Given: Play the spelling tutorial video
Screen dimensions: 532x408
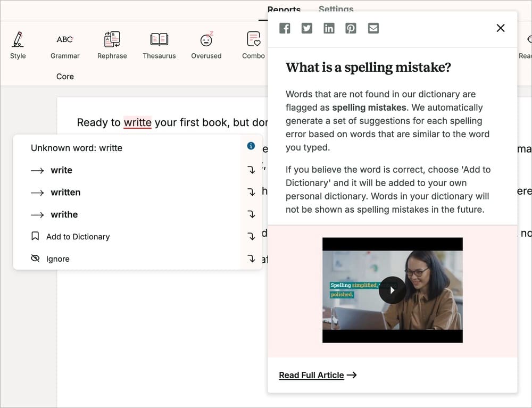Looking at the screenshot, I should 392,290.
